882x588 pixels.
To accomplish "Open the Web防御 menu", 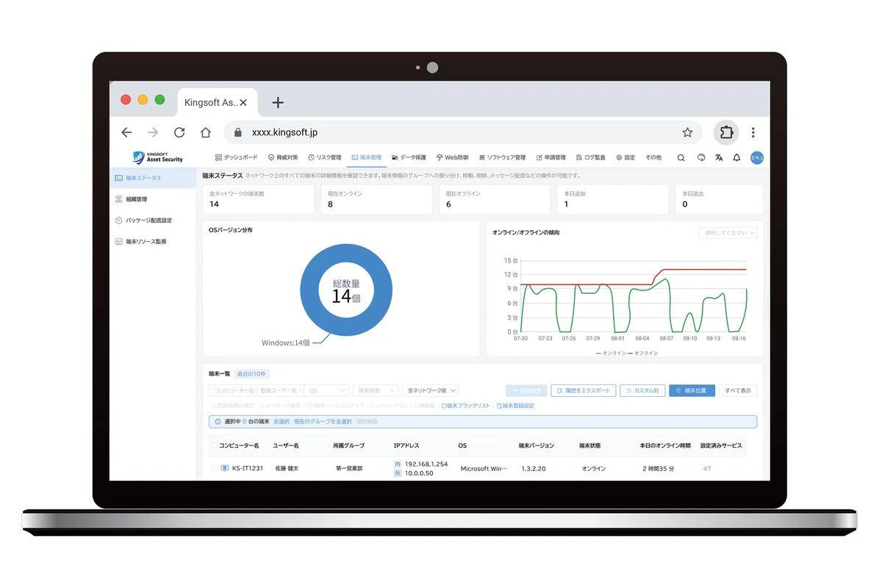I will [x=452, y=157].
